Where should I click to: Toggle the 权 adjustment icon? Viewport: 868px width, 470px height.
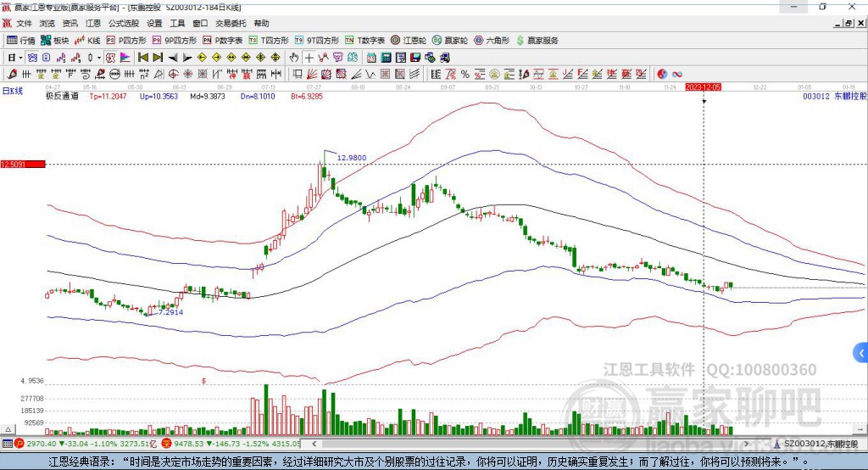point(110,58)
